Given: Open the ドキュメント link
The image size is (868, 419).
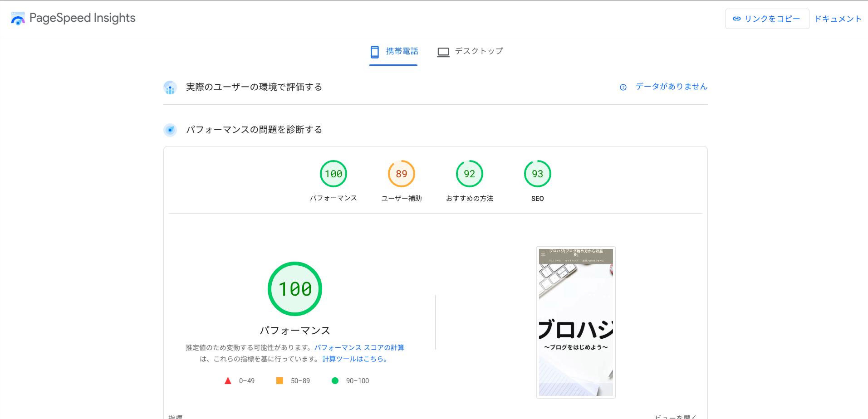Looking at the screenshot, I should coord(838,19).
